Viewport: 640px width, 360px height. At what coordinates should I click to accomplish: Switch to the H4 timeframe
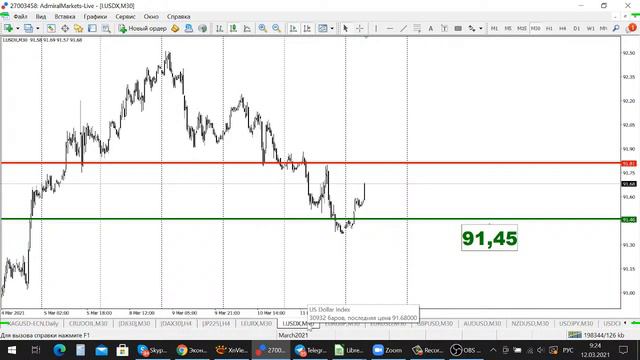pos(563,28)
